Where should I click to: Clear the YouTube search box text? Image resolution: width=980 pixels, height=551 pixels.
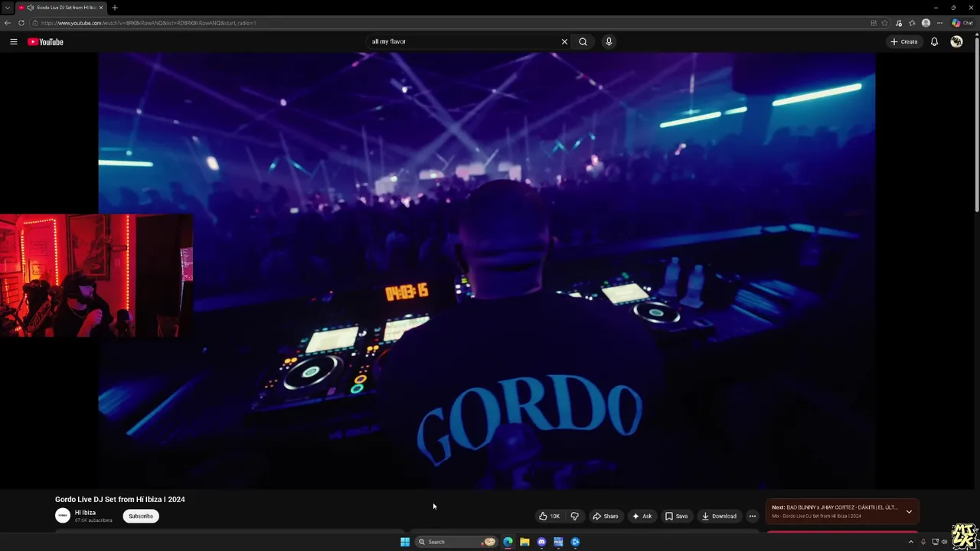[564, 42]
